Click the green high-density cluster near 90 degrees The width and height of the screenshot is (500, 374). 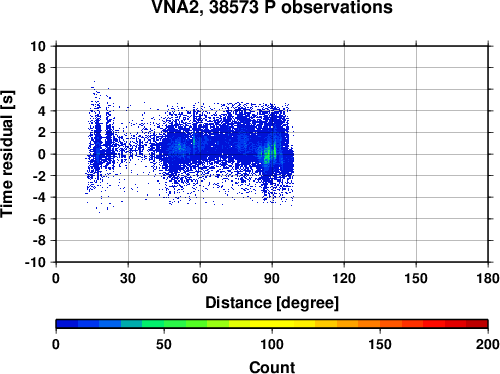pos(267,155)
